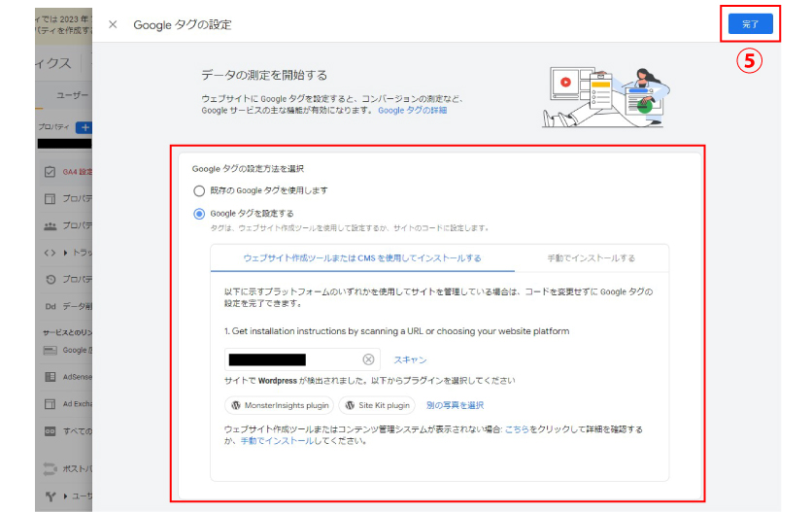The width and height of the screenshot is (812, 512).
Task: Choose the Site Kit plugin chip
Action: pyautogui.click(x=377, y=405)
